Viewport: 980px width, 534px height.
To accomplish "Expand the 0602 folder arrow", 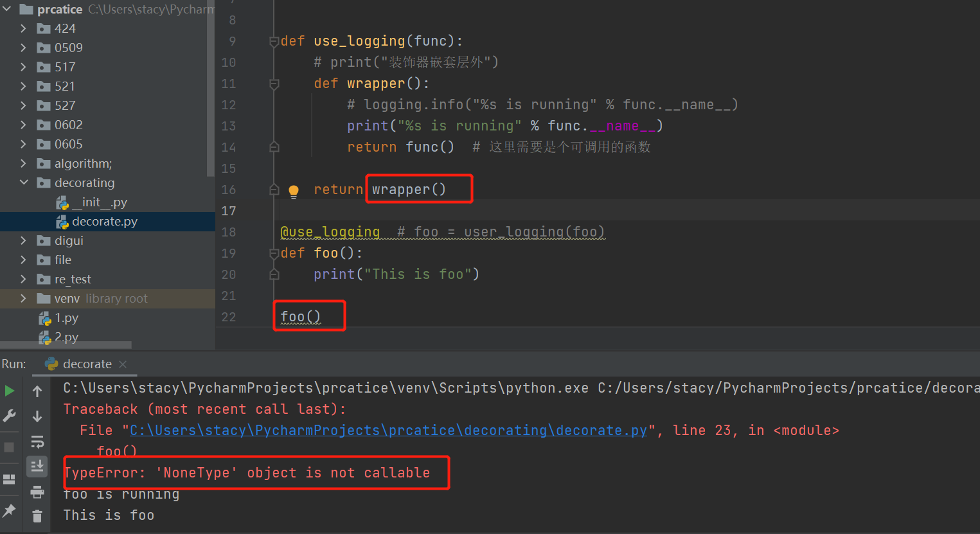I will [23, 125].
